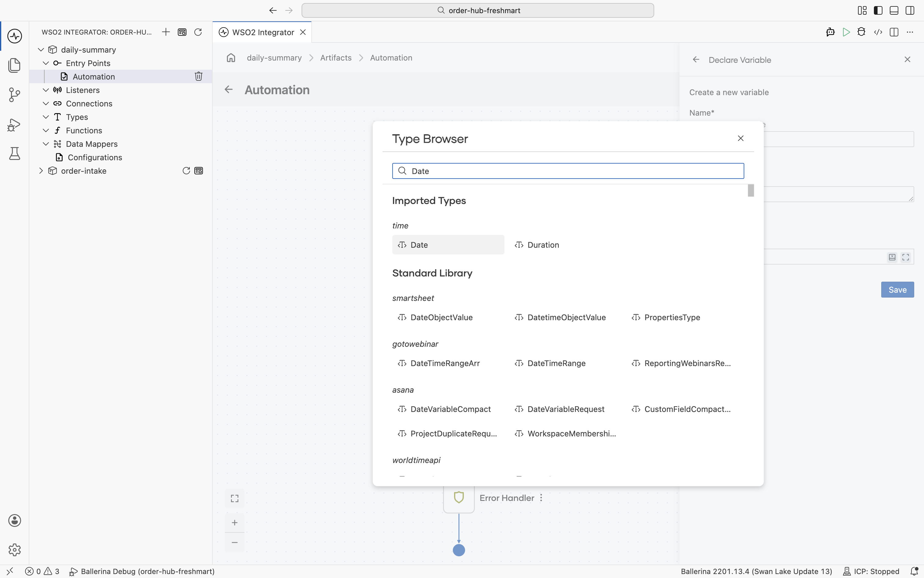The height and width of the screenshot is (578, 924).
Task: Click back arrow beside Automation heading
Action: coord(228,89)
